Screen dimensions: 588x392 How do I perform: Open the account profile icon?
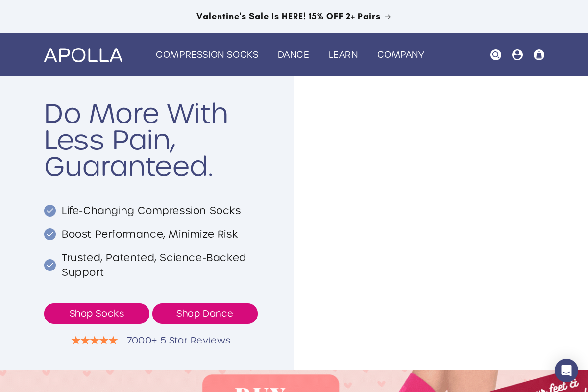(517, 55)
